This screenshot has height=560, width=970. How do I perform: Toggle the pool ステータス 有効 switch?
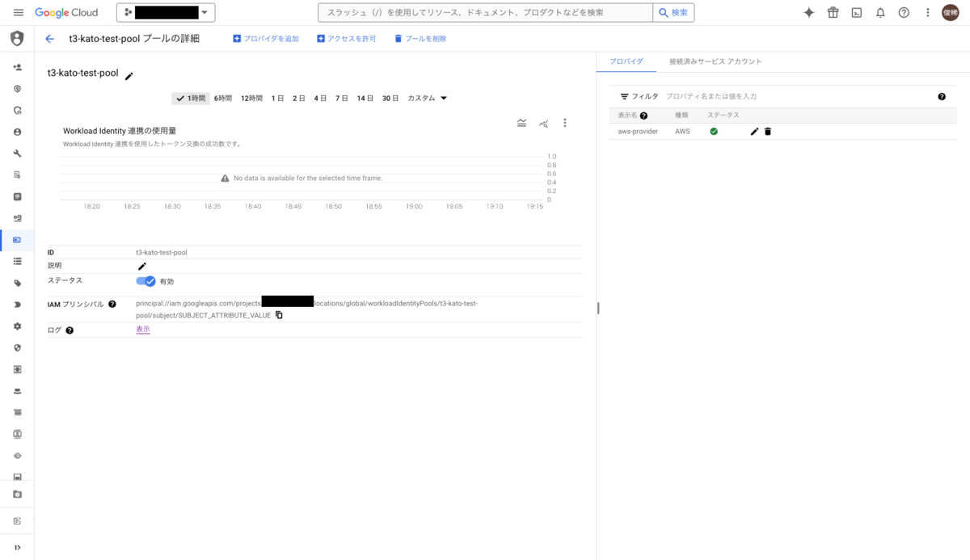tap(146, 281)
